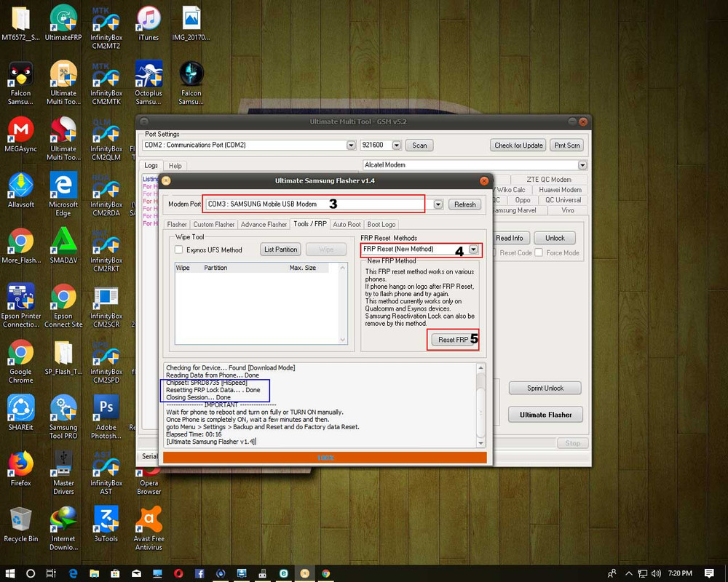728x582 pixels.
Task: Select the Tools / FRP tab
Action: [x=310, y=223]
